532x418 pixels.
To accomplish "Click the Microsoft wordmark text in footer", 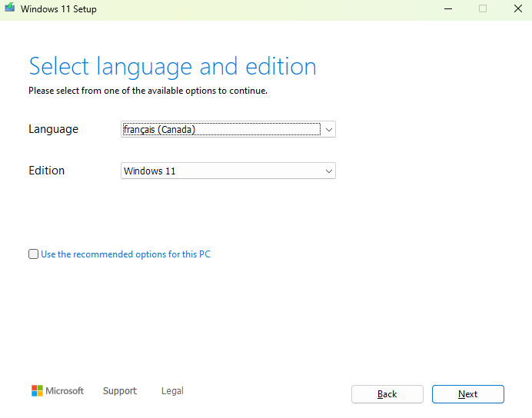I will click(x=65, y=391).
